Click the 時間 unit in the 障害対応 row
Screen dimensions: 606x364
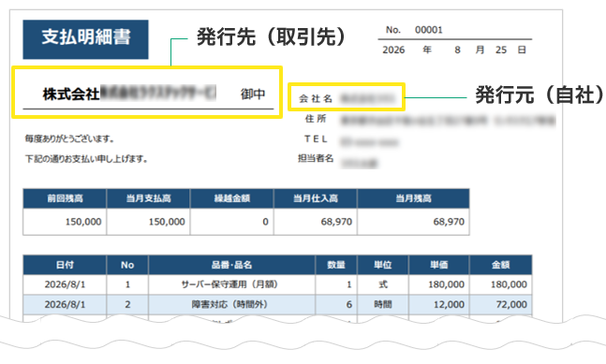383,304
